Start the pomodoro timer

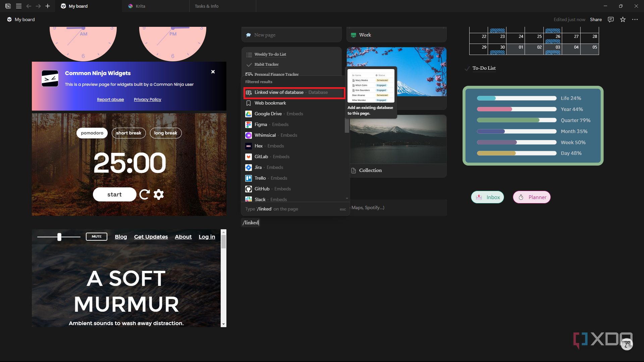pyautogui.click(x=114, y=194)
